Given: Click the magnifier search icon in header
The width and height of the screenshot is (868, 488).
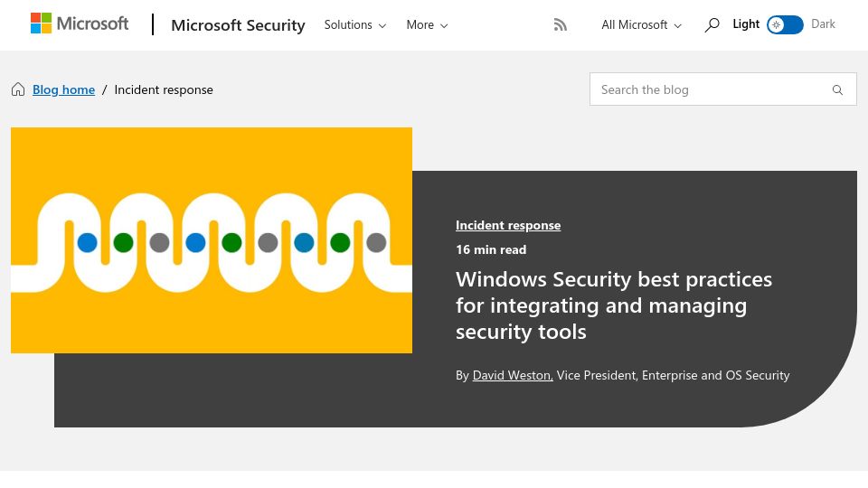Looking at the screenshot, I should point(712,25).
